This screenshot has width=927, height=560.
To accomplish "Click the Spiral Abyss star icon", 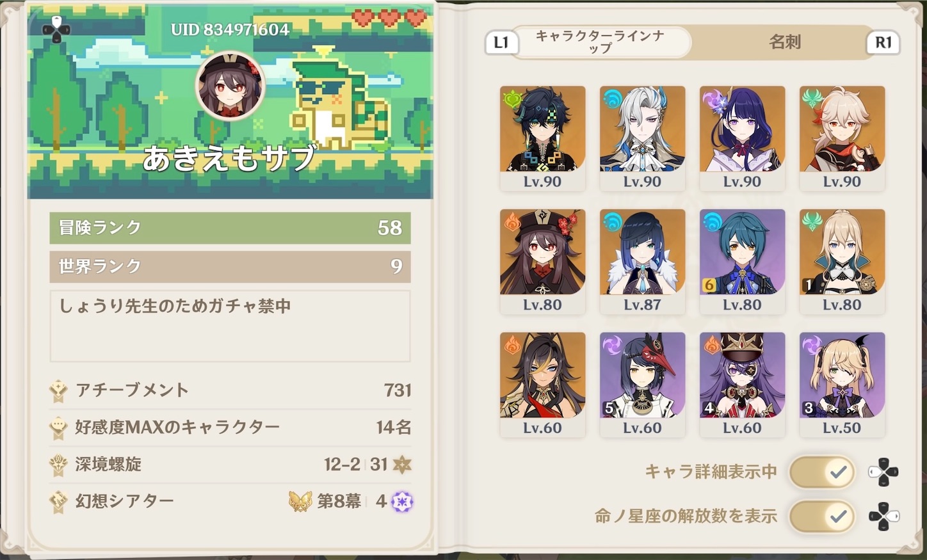I will [402, 465].
